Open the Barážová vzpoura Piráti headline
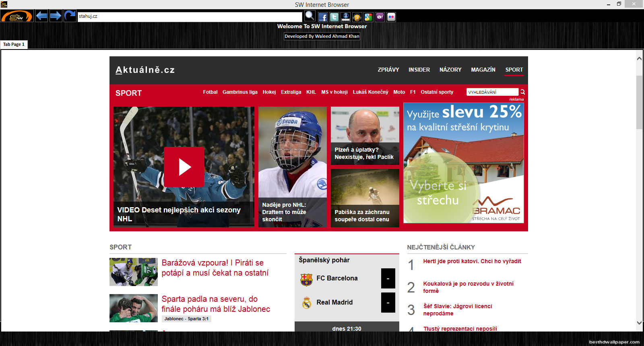This screenshot has width=644, height=346. (x=215, y=268)
